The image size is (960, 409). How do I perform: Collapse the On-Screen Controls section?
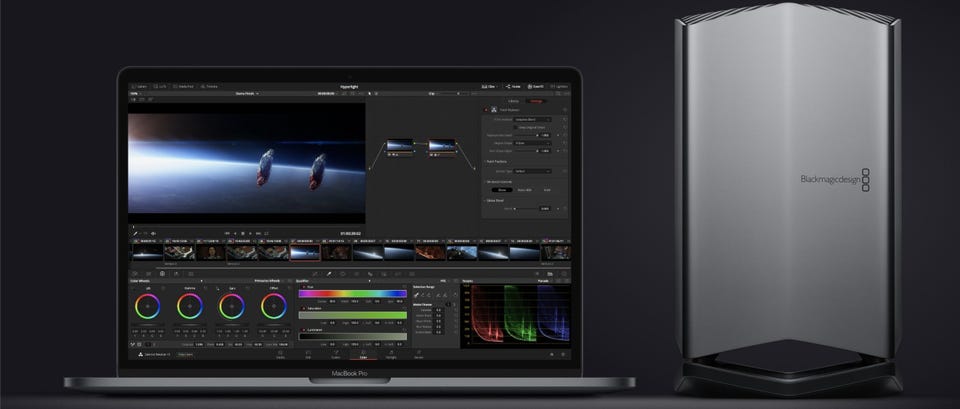pyautogui.click(x=486, y=182)
